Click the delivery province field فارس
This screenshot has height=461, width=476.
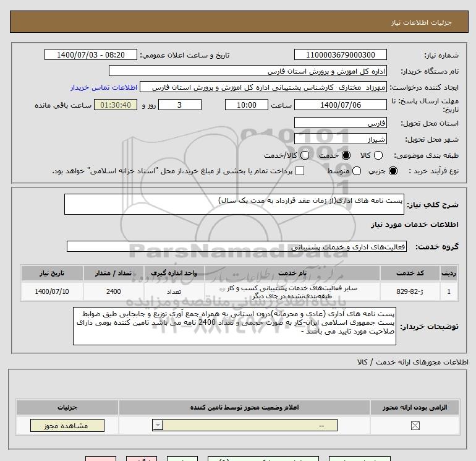[x=340, y=123]
